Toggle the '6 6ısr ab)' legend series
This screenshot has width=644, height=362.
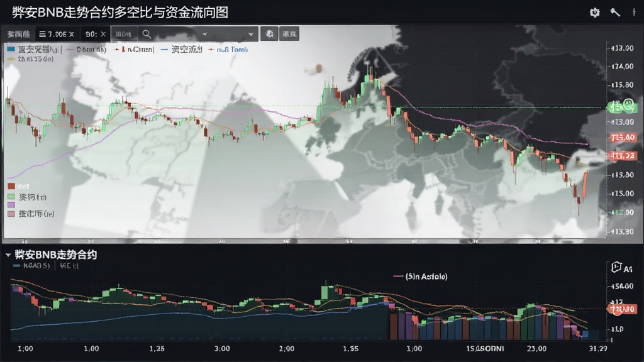pos(86,50)
